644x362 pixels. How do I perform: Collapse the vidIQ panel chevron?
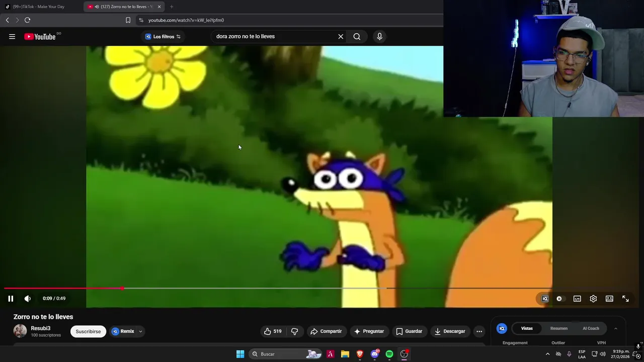coord(615,328)
